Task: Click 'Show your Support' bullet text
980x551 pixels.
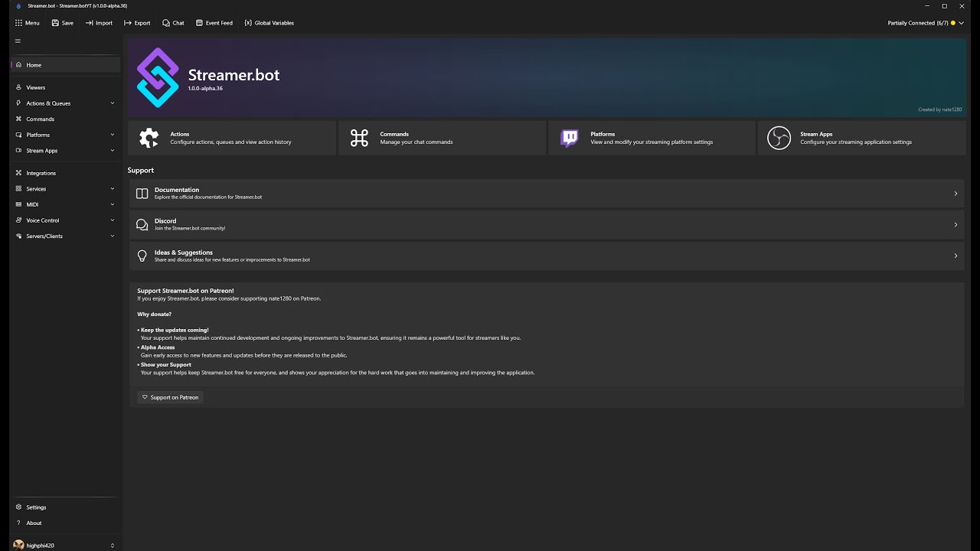Action: [x=166, y=365]
